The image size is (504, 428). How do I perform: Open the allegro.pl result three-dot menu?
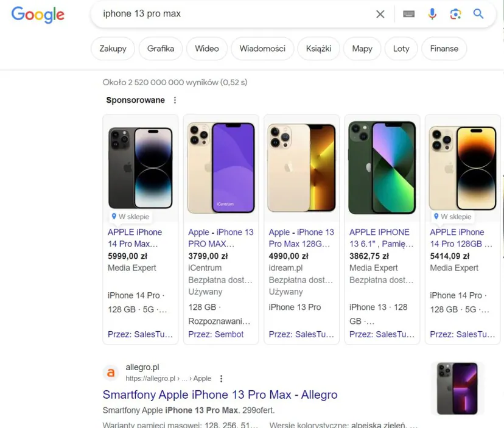pyautogui.click(x=221, y=379)
